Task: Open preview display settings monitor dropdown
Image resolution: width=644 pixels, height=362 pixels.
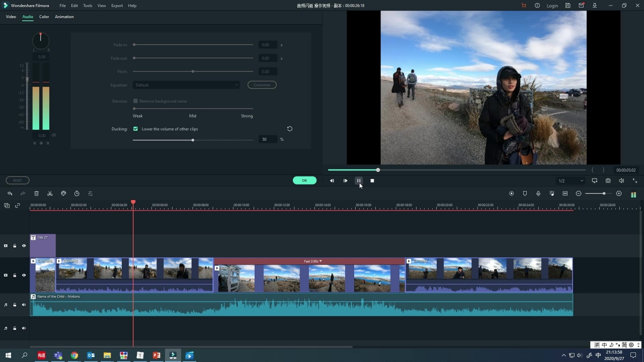Action: (x=594, y=180)
